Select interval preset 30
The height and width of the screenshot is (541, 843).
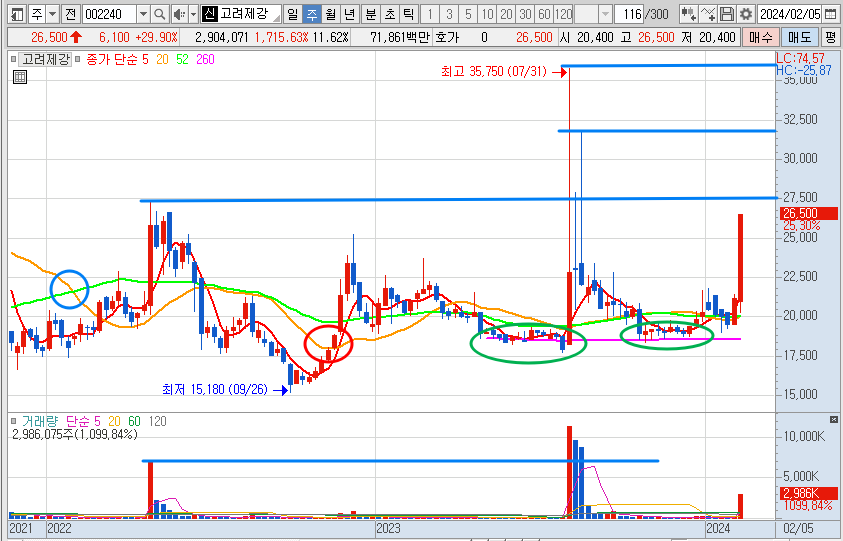click(525, 14)
